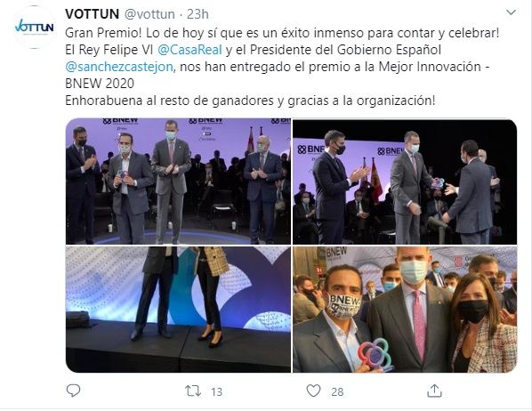Open the 23h timestamp link
The image size is (532, 411).
pos(197,14)
